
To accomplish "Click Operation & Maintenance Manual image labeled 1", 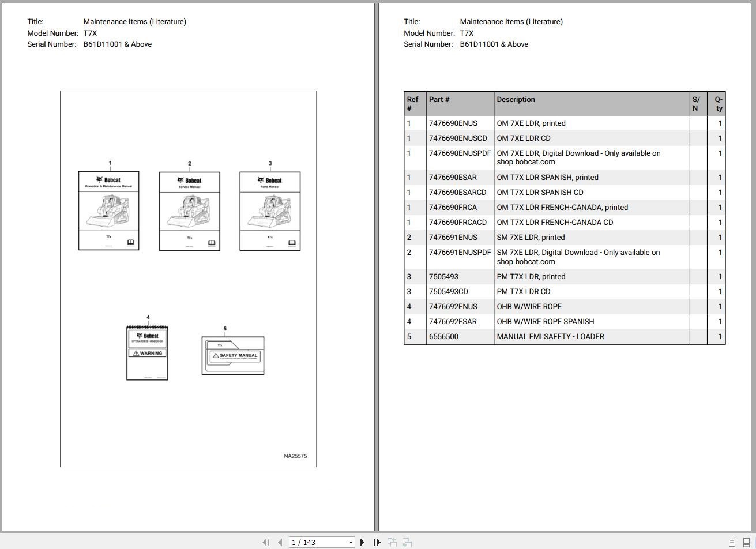I will (108, 210).
